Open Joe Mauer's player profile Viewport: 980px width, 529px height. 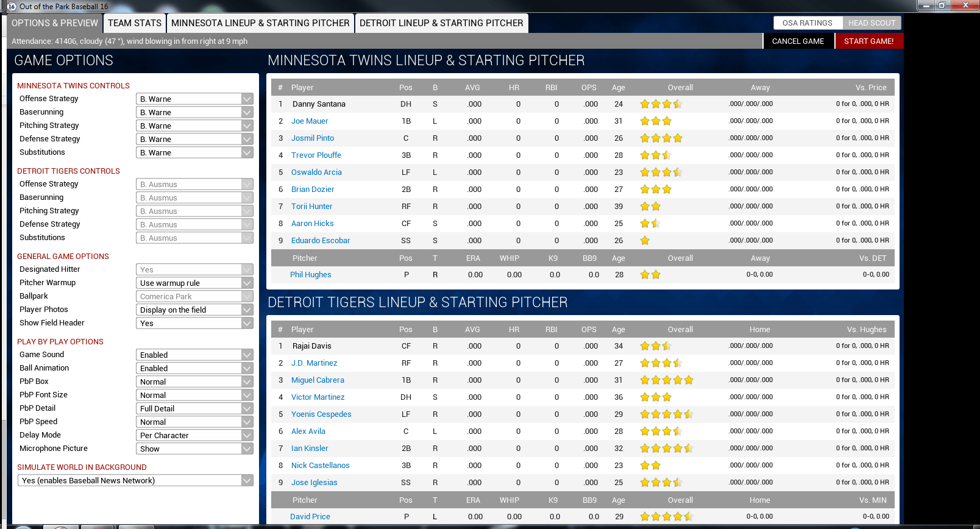click(310, 121)
